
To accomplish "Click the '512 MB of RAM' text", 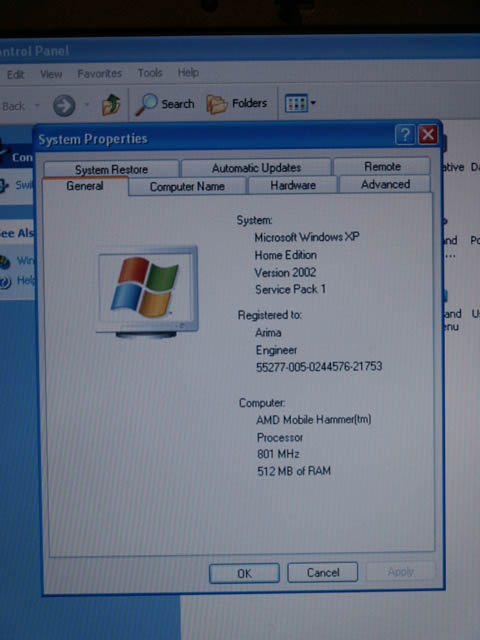I will [x=294, y=471].
